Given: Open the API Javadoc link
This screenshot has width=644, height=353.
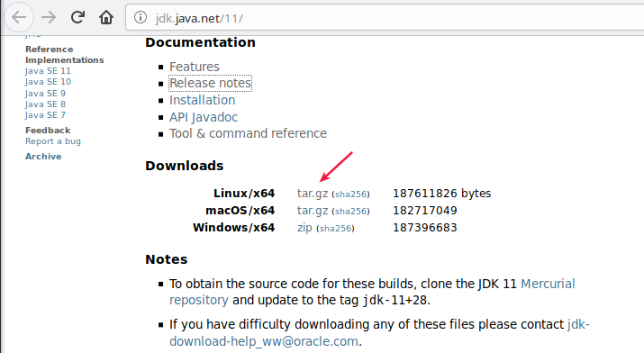Looking at the screenshot, I should click(x=204, y=117).
